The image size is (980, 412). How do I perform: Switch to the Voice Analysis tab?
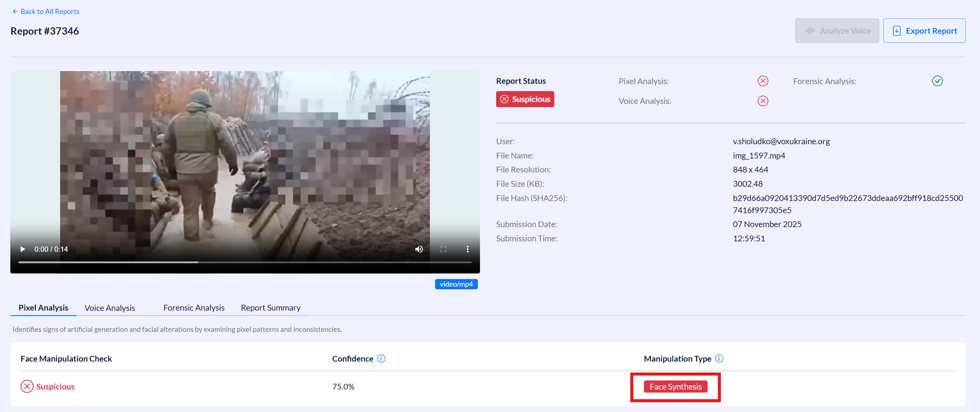(110, 308)
